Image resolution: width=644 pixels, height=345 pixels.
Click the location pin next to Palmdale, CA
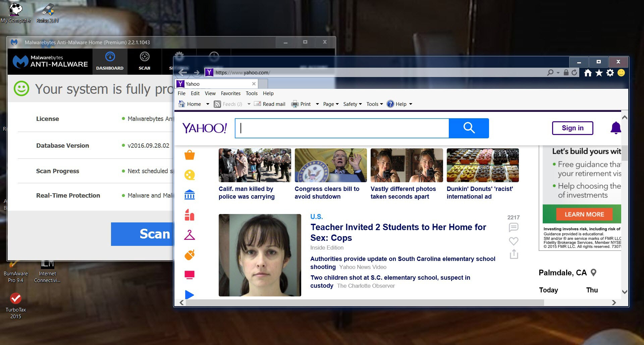click(x=593, y=273)
